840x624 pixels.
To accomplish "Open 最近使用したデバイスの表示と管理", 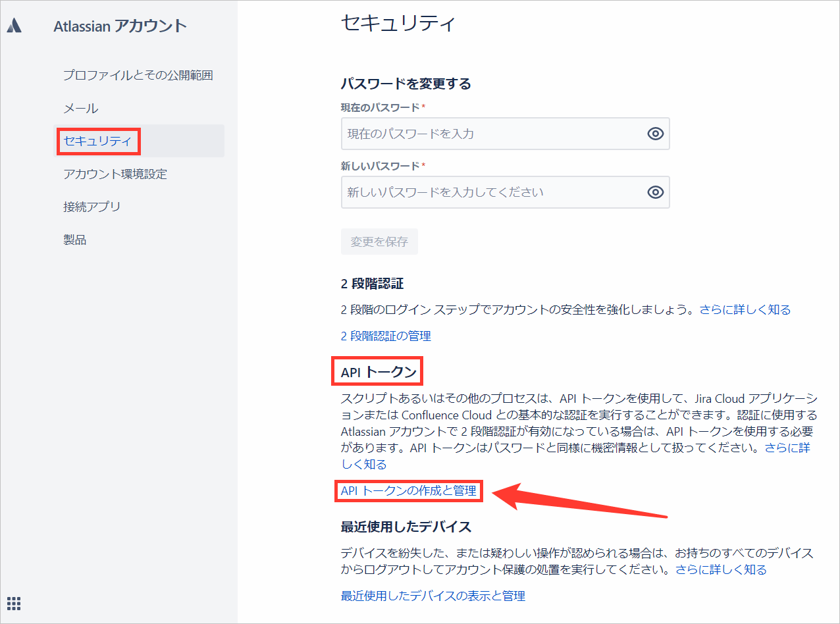I will pos(432,596).
